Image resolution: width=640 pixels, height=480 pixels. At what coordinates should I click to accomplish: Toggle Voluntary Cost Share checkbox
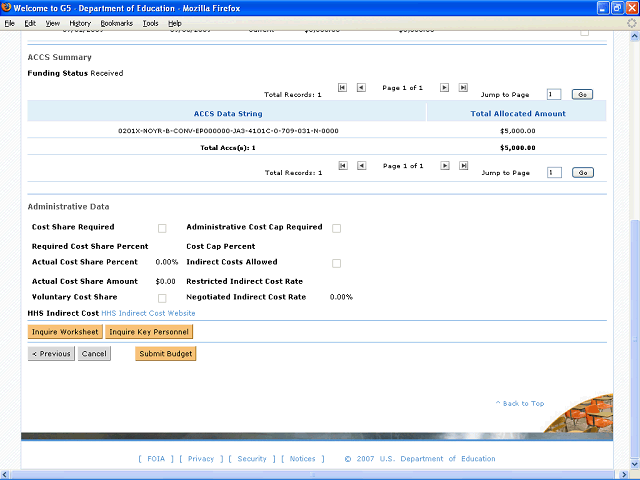(x=162, y=298)
